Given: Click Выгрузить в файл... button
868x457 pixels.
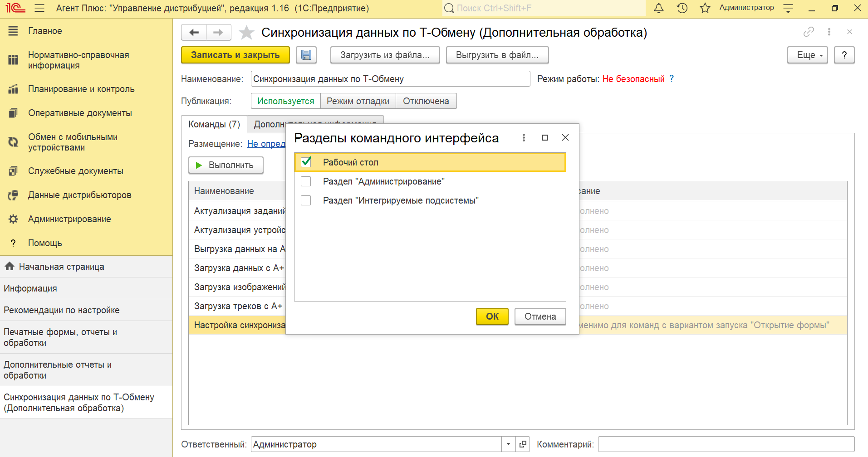Looking at the screenshot, I should pos(497,55).
